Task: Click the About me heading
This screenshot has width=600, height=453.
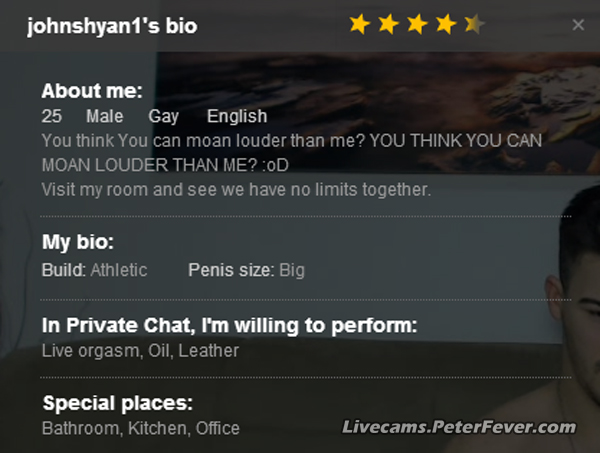Action: coord(92,91)
